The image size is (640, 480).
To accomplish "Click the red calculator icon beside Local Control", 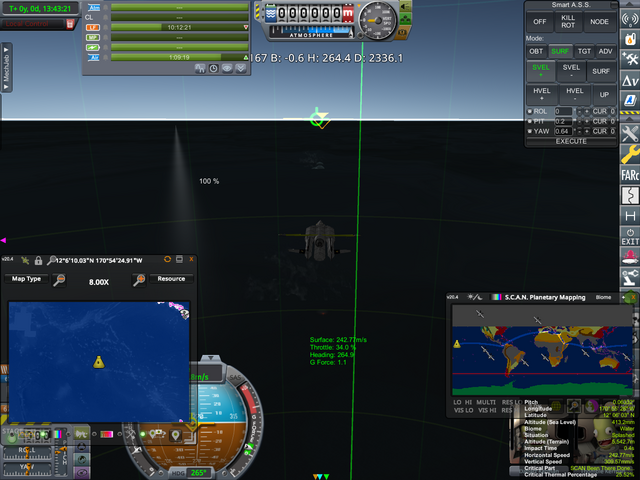I will [x=70, y=24].
